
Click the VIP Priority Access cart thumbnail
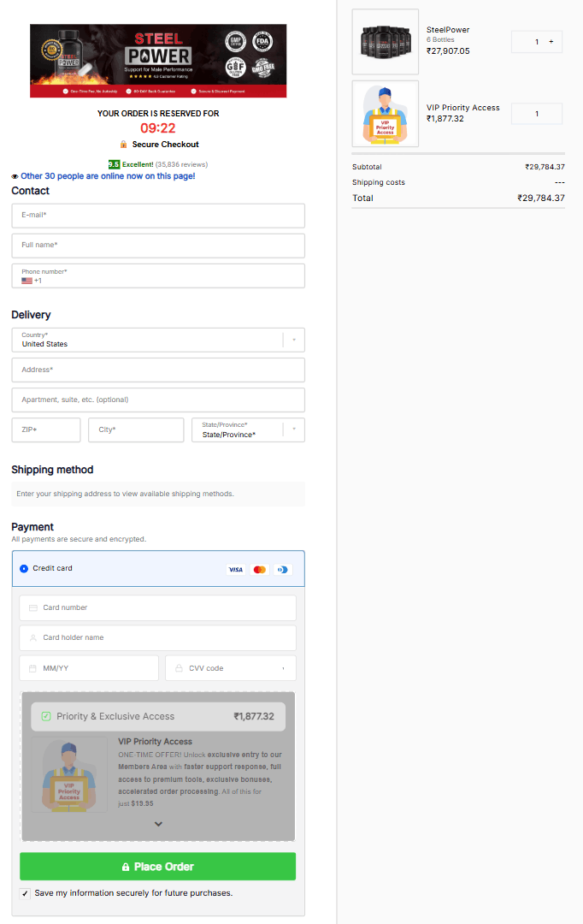[x=386, y=114]
